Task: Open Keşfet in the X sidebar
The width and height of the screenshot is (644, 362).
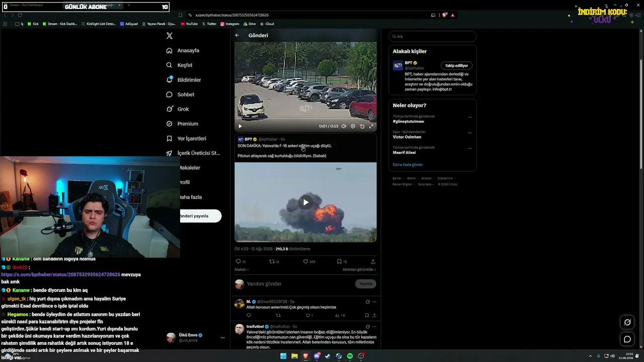Action: (179, 65)
